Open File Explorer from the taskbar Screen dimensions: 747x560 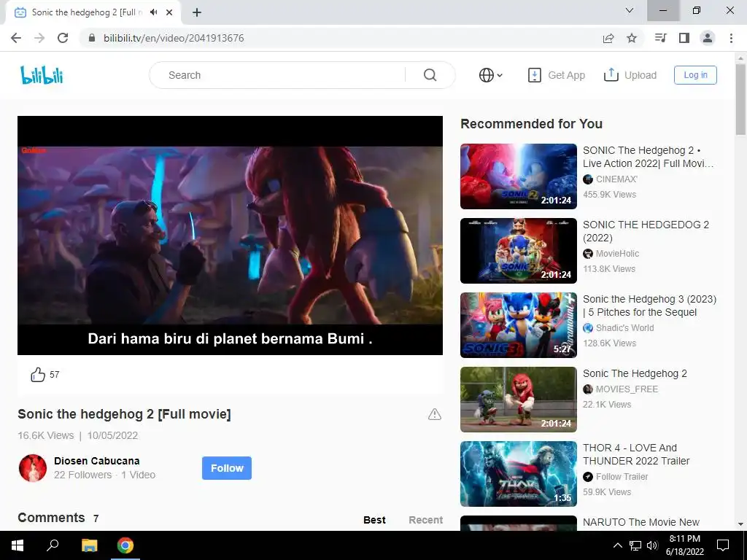(x=89, y=545)
